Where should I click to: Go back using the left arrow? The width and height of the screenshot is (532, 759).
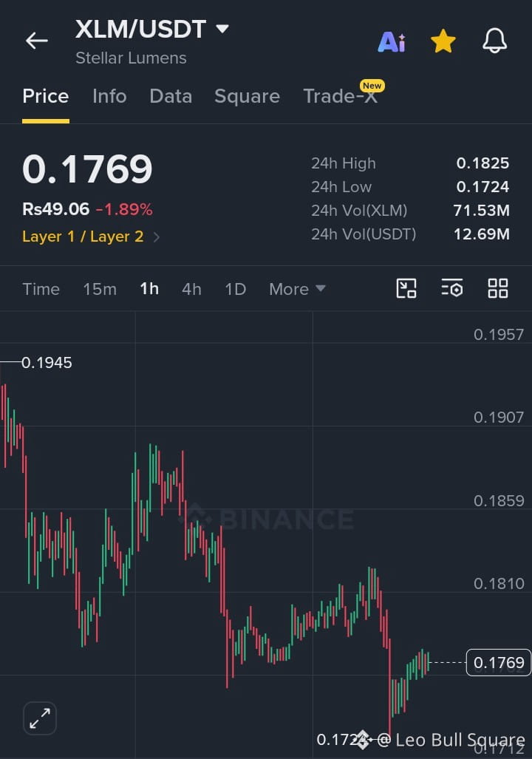pyautogui.click(x=37, y=41)
